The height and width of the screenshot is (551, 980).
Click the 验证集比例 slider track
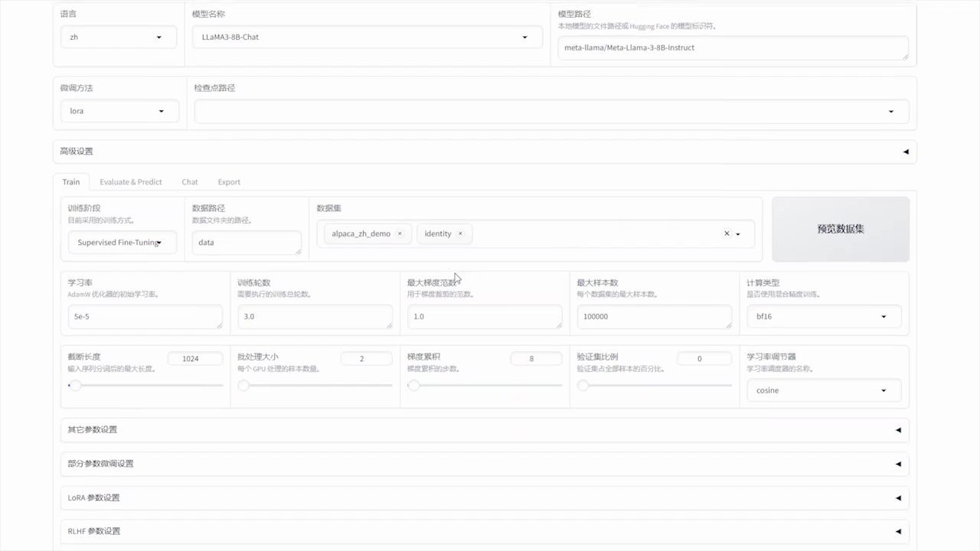point(655,386)
